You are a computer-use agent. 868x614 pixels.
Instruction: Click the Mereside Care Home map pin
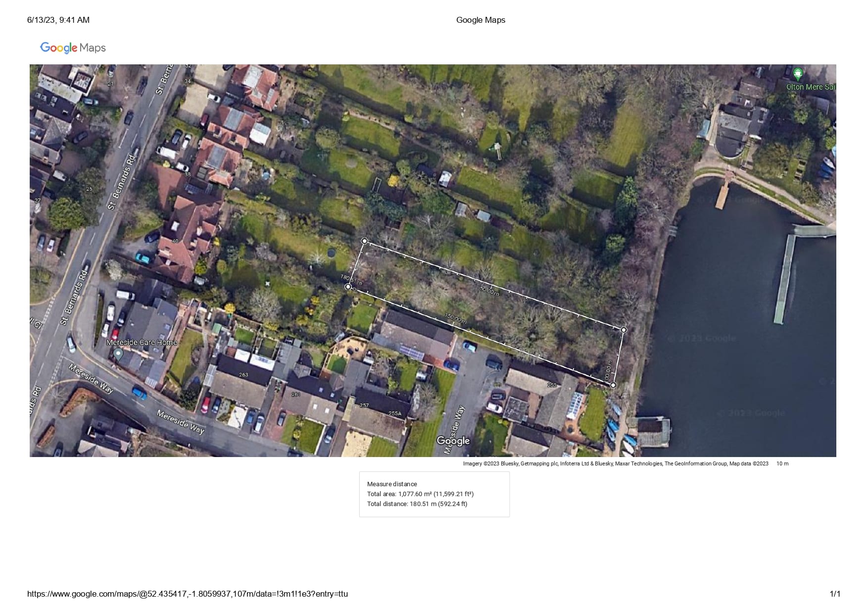pos(118,354)
